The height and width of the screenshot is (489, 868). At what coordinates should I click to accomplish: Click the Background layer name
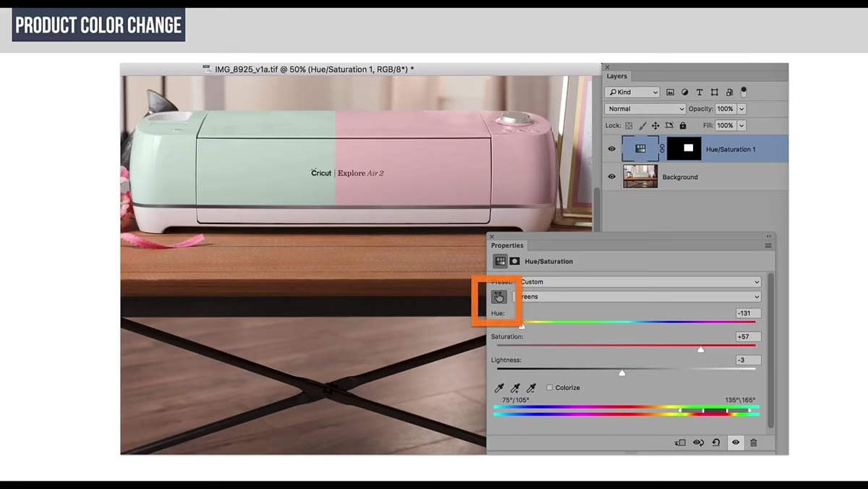680,177
